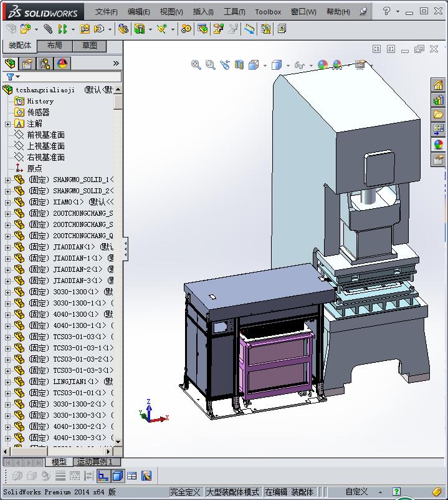The height and width of the screenshot is (500, 448).
Task: Open the Design Library task pane
Action: [438, 100]
